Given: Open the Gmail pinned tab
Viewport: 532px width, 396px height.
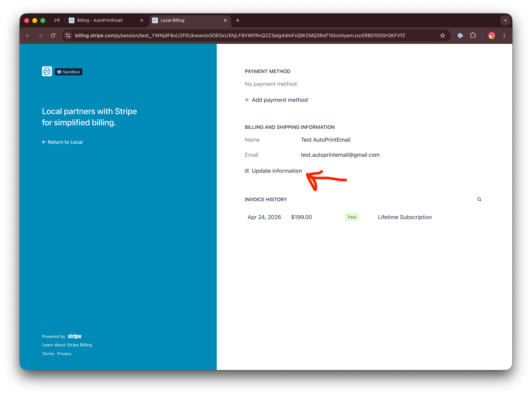Looking at the screenshot, I should (x=57, y=20).
